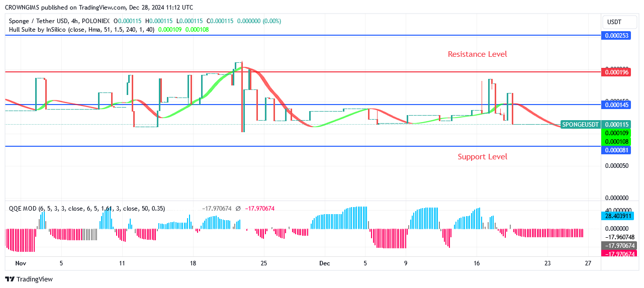Click the Support Level annotation text
Image resolution: width=644 pixels, height=288 pixels.
coord(483,157)
